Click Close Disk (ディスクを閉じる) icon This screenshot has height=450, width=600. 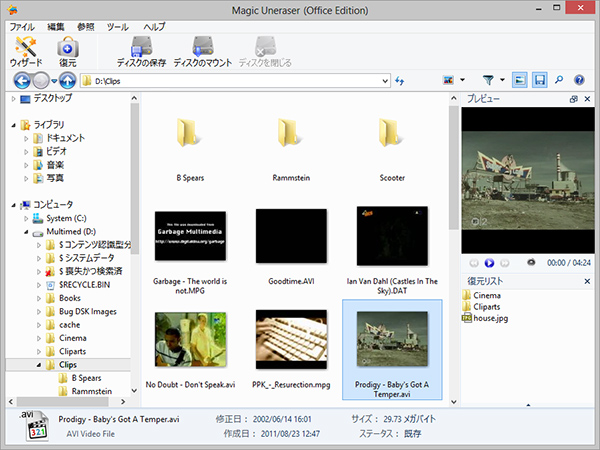265,51
